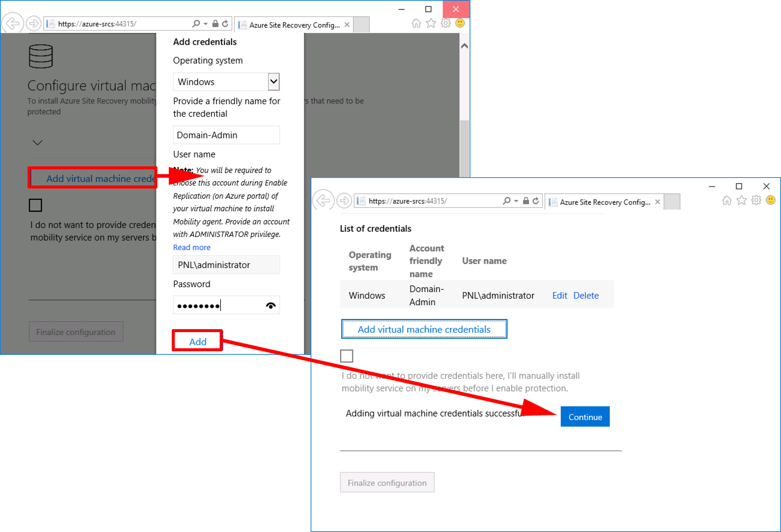The image size is (781, 532).
Task: Tick manual install checkbox in right window
Action: [x=347, y=356]
